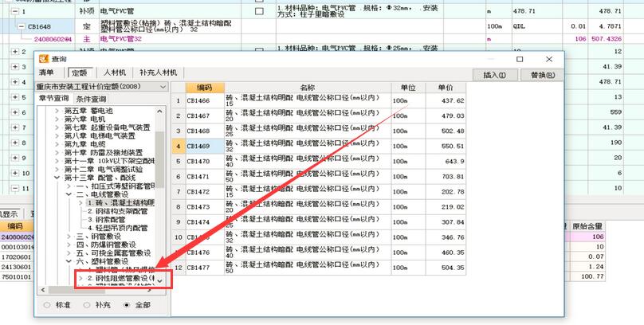644x325 pixels.
Task: Select the 标准 radio button
Action: 47,305
